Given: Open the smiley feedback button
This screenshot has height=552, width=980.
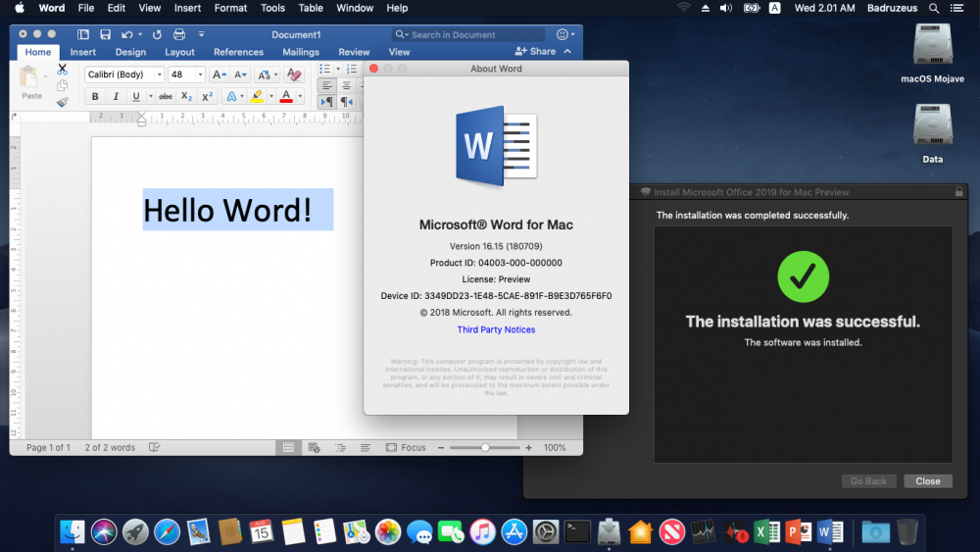Looking at the screenshot, I should click(565, 34).
